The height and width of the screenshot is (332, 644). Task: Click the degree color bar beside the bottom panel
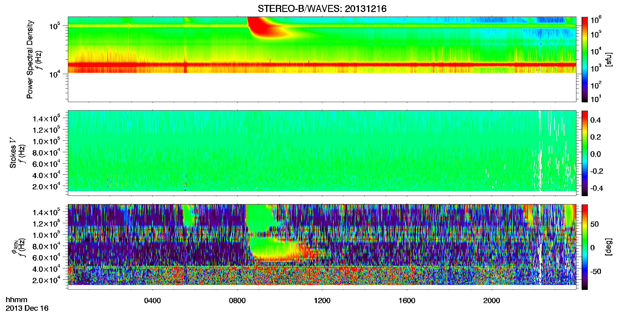[584, 247]
